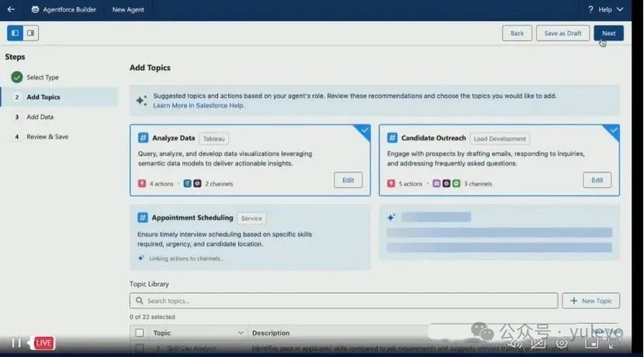Go to the Select Type step

(43, 78)
